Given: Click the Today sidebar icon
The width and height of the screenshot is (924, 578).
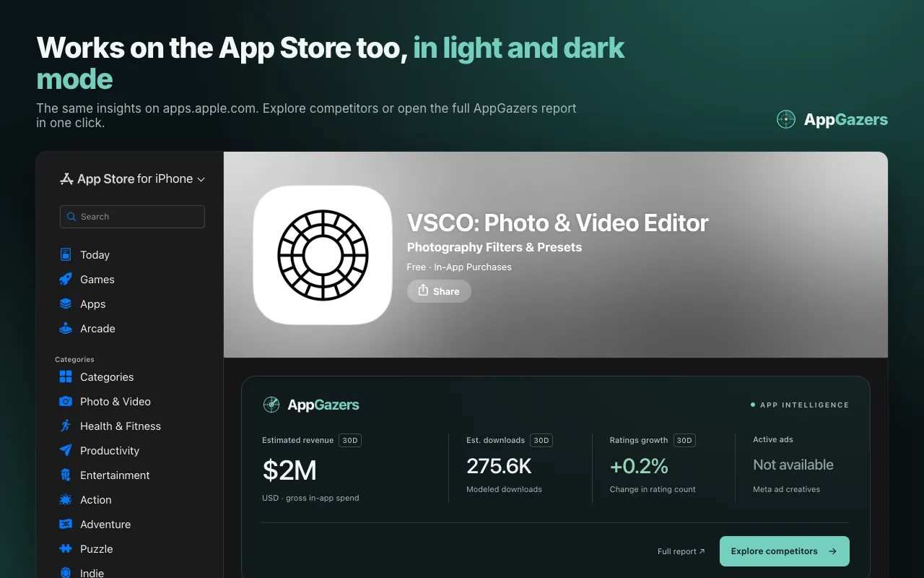Looking at the screenshot, I should point(66,254).
